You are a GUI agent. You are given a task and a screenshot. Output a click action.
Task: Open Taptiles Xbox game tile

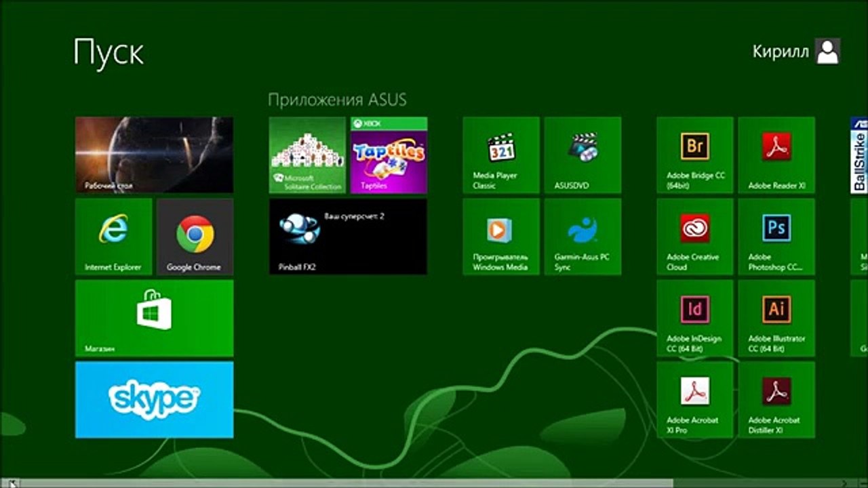(x=389, y=155)
